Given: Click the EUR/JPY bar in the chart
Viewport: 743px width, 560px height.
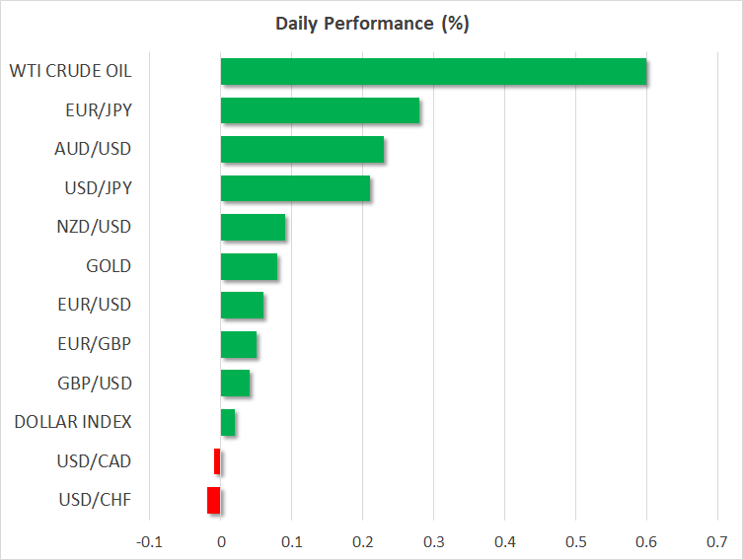Looking at the screenshot, I should click(x=320, y=110).
